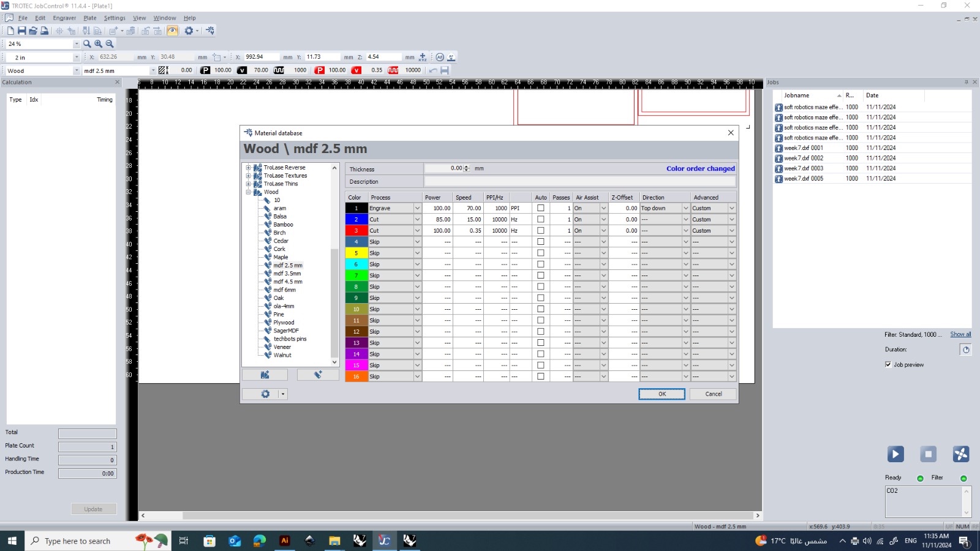Screen dimensions: 980x551
Task: Click the material thickness hatch icon
Action: (x=164, y=70)
